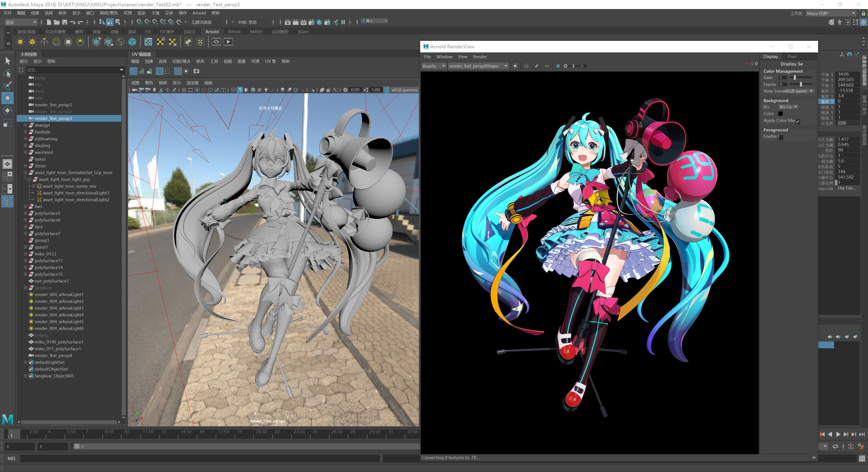Start Arnold render play shelf icon
The image size is (868, 472).
[229, 42]
